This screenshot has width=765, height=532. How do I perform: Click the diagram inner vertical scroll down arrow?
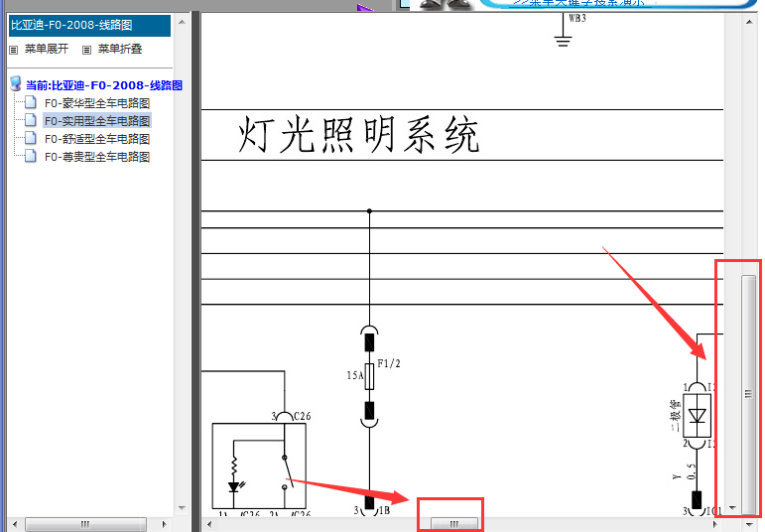pyautogui.click(x=732, y=508)
